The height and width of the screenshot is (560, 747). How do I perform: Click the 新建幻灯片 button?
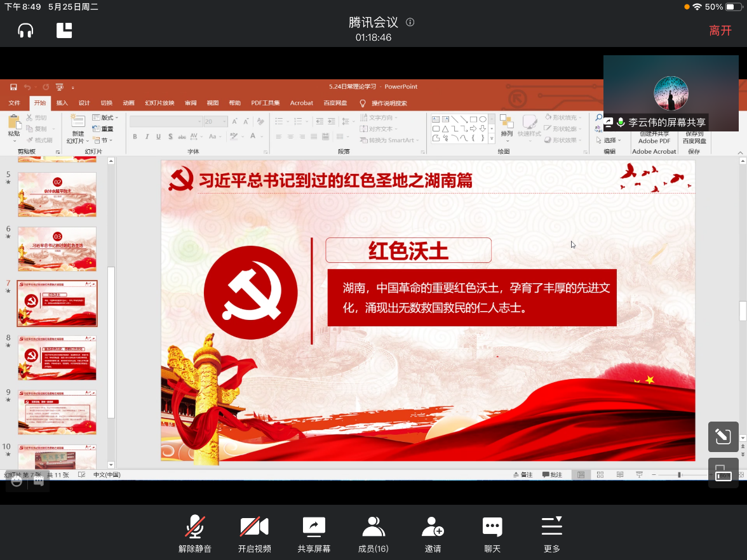tap(77, 129)
